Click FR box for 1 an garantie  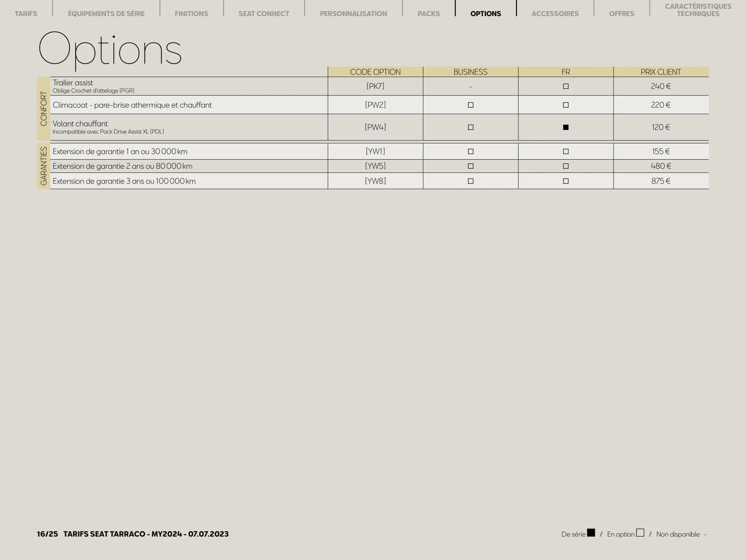tap(566, 152)
